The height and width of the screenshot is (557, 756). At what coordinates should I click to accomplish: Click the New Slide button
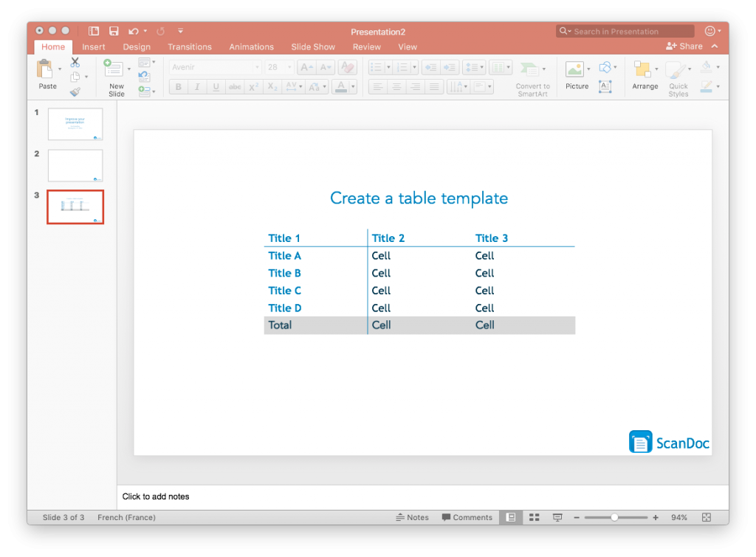[x=116, y=74]
